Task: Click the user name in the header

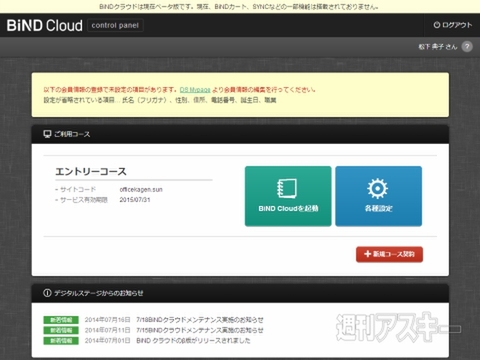Action: (438, 47)
